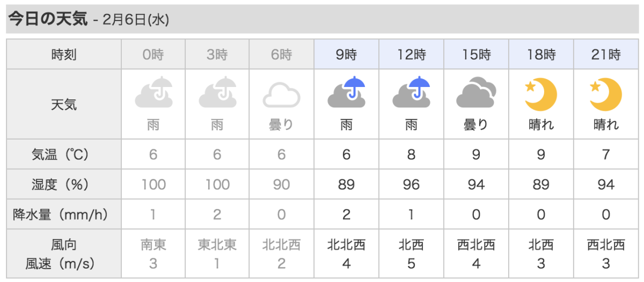Select the 12時 humidity value 96
The width and height of the screenshot is (644, 282).
click(412, 185)
